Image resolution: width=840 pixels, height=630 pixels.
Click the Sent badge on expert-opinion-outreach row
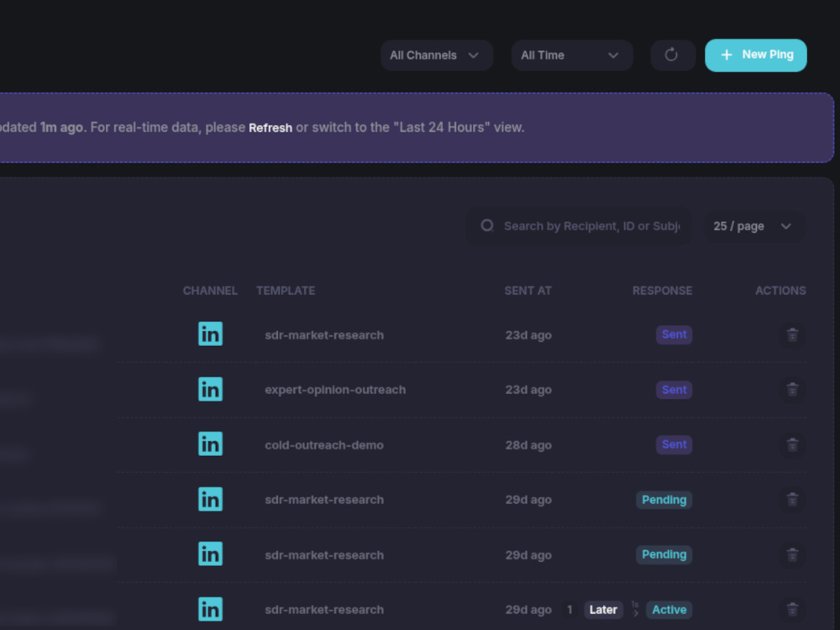[674, 390]
